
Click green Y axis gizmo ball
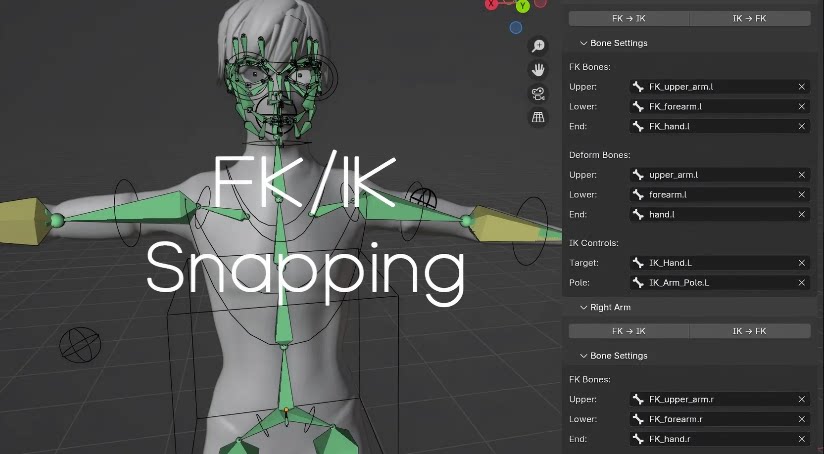click(522, 6)
